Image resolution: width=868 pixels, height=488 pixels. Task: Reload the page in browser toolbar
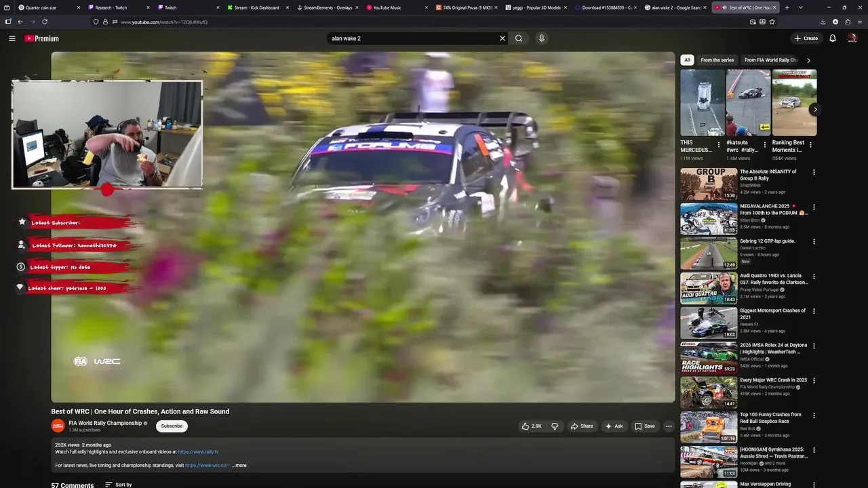tap(45, 22)
